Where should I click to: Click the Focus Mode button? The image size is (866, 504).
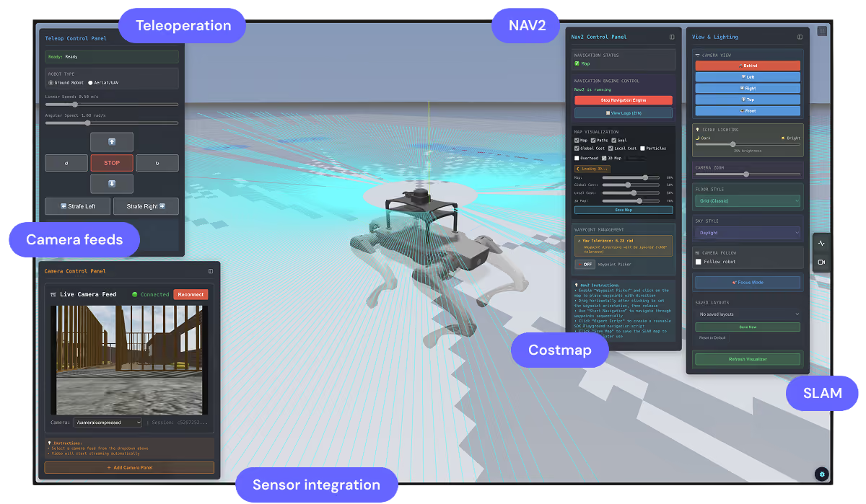pyautogui.click(x=748, y=283)
